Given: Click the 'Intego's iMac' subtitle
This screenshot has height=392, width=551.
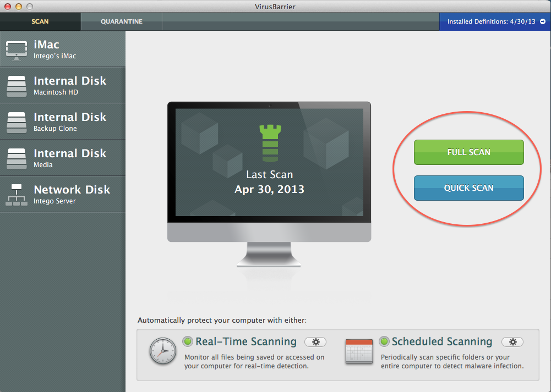Looking at the screenshot, I should click(55, 56).
